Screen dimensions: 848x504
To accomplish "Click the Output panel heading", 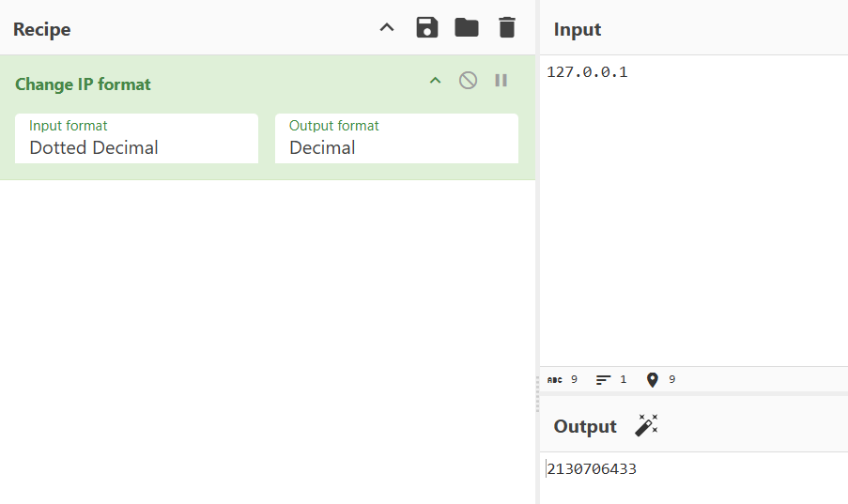I will point(585,426).
